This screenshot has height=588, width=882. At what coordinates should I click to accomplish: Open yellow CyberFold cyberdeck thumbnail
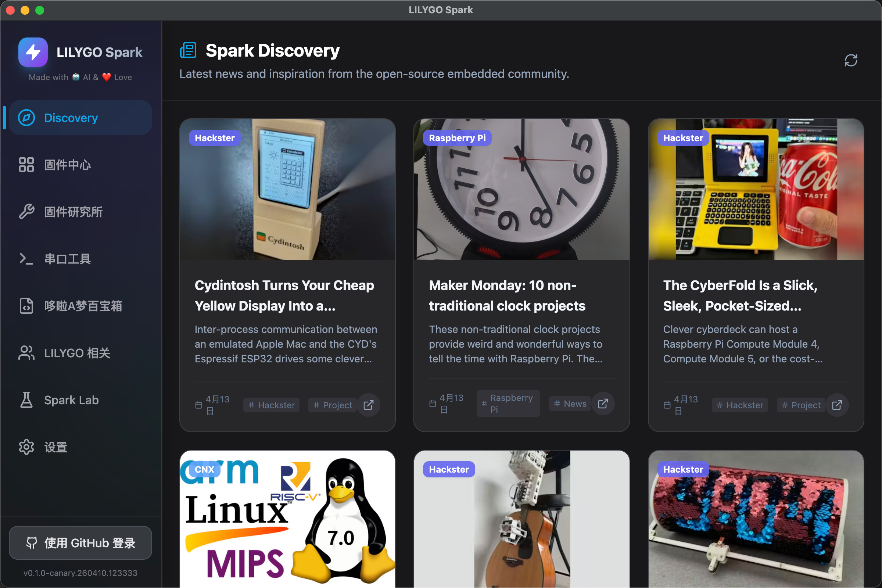tap(756, 190)
